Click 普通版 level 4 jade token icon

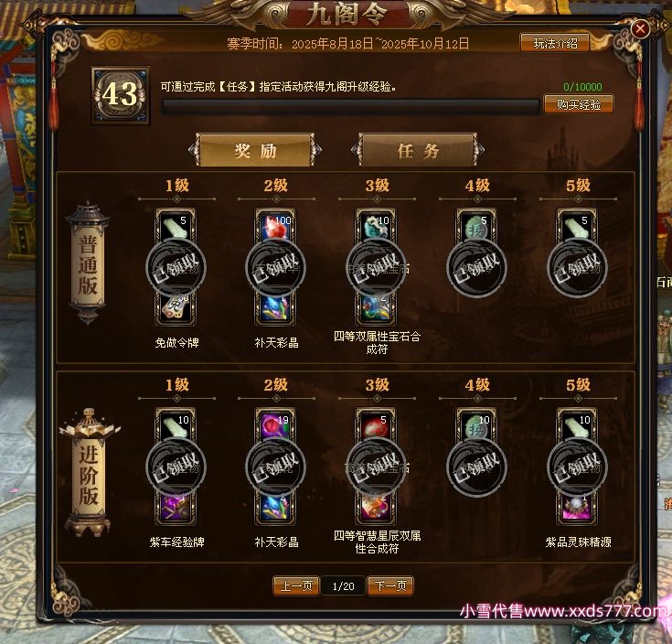tap(476, 226)
